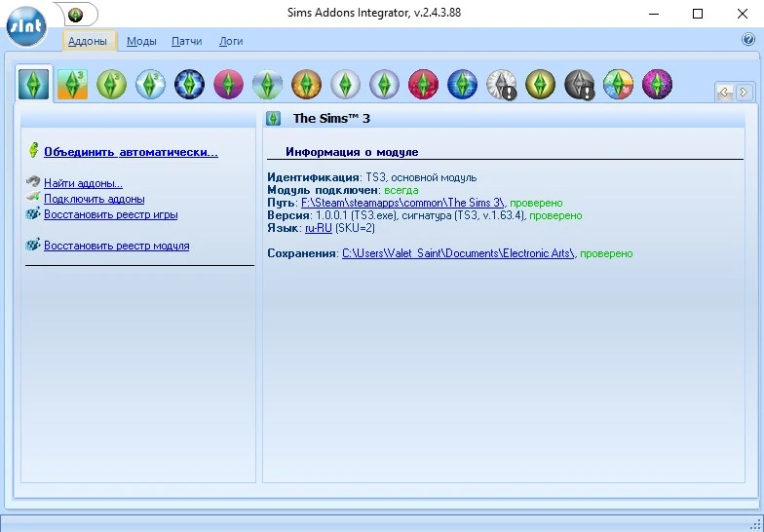The height and width of the screenshot is (532, 764).
Task: Select the teal square The Sims 3 base game icon
Action: click(x=33, y=84)
